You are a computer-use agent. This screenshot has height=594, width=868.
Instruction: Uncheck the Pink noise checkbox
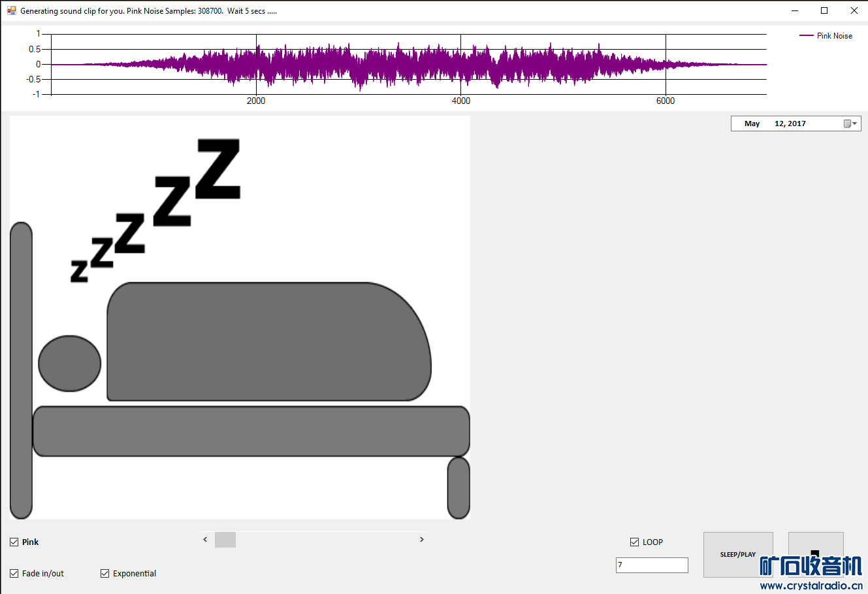[14, 542]
